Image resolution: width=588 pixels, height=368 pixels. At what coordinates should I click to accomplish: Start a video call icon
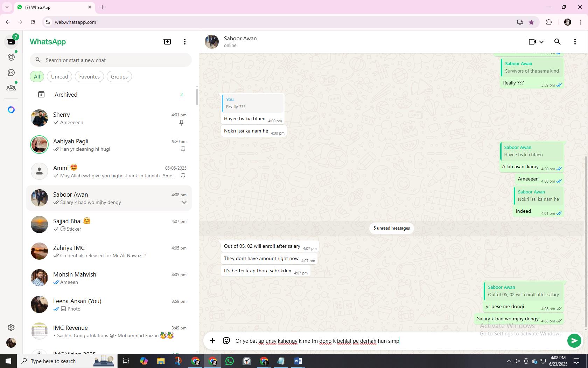pyautogui.click(x=532, y=42)
